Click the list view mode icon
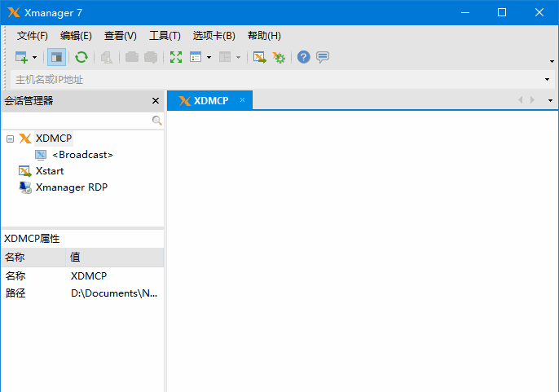The image size is (559, 392). pyautogui.click(x=196, y=57)
